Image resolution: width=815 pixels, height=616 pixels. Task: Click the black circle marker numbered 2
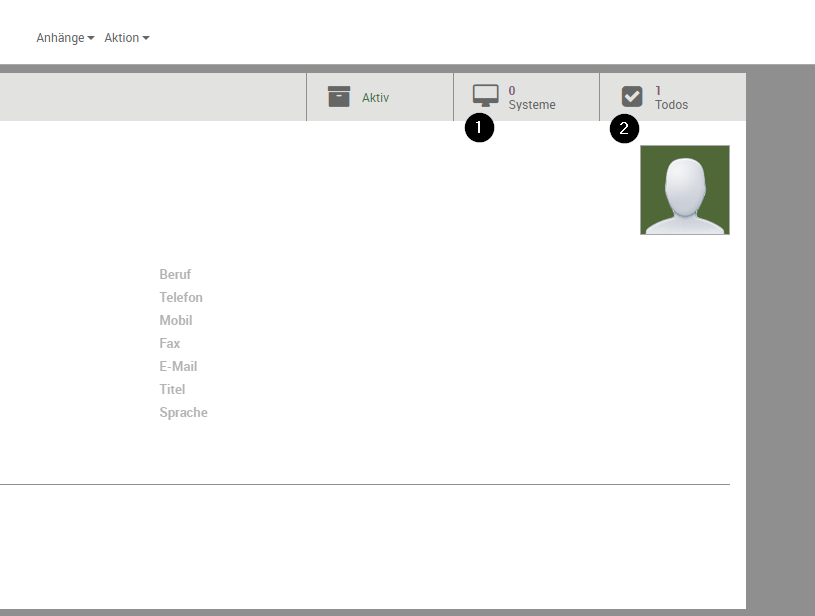(x=625, y=128)
